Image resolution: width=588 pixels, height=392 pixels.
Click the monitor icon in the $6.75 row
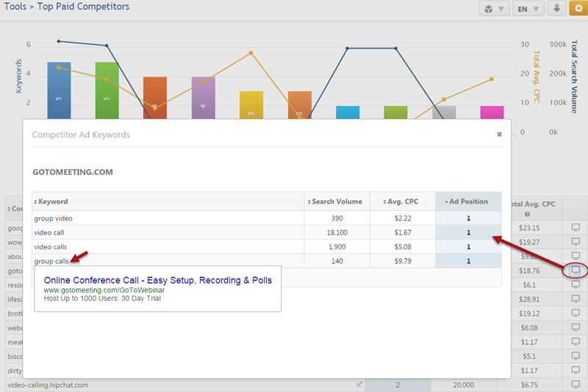click(x=576, y=384)
